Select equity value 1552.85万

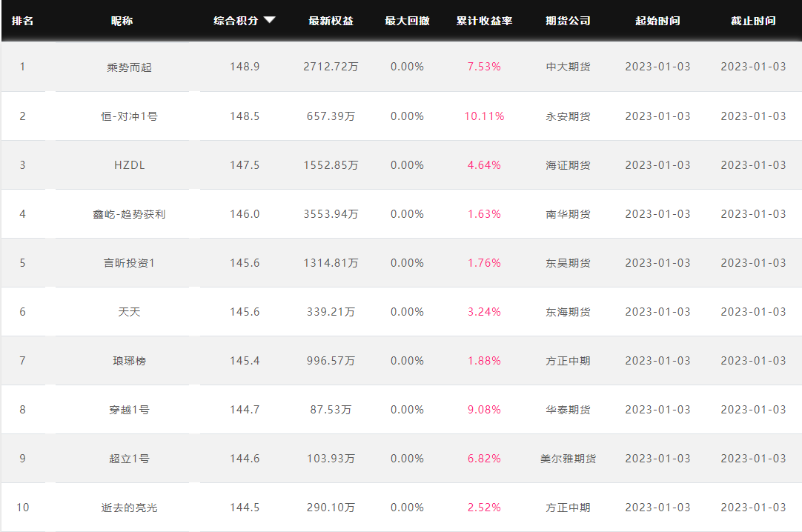pyautogui.click(x=331, y=165)
